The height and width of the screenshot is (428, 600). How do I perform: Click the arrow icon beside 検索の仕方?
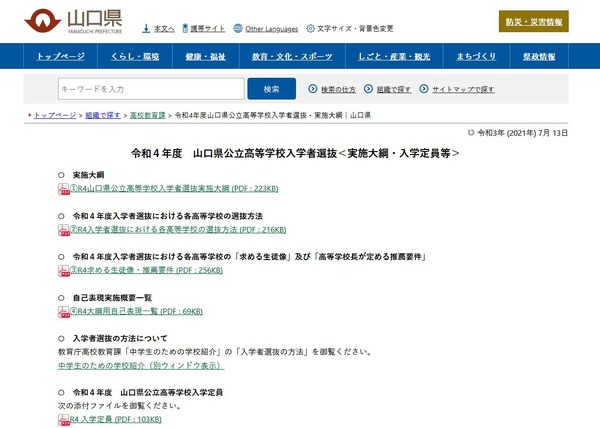point(313,89)
